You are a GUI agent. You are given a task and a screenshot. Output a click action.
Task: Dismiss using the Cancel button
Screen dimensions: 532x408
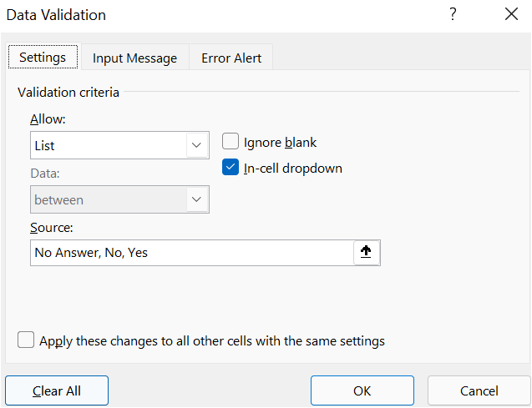479,390
